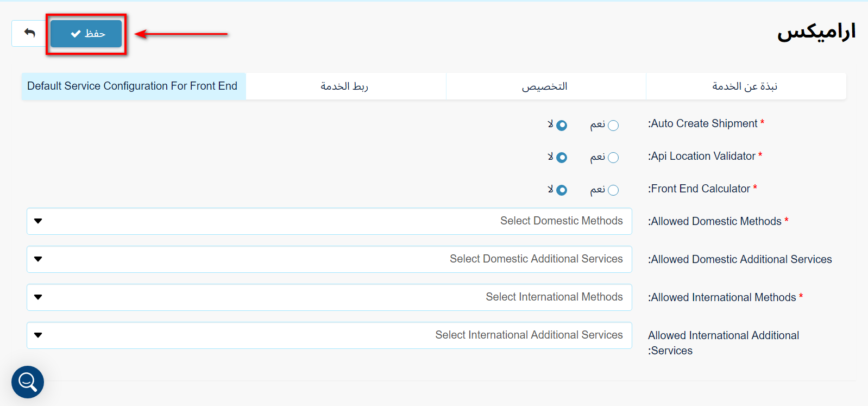
Task: Open the Select Domestic Additional Services dropdown
Action: click(329, 259)
